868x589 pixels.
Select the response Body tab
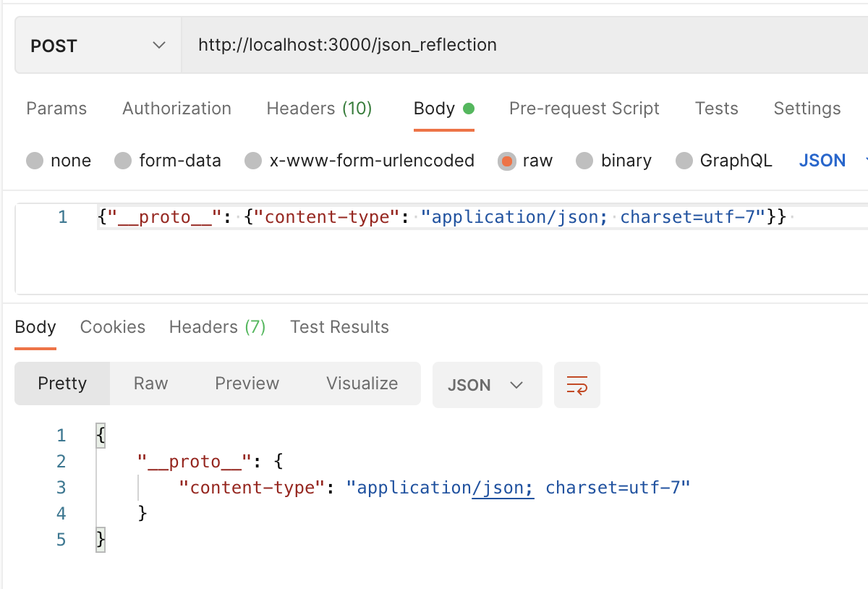pyautogui.click(x=35, y=327)
